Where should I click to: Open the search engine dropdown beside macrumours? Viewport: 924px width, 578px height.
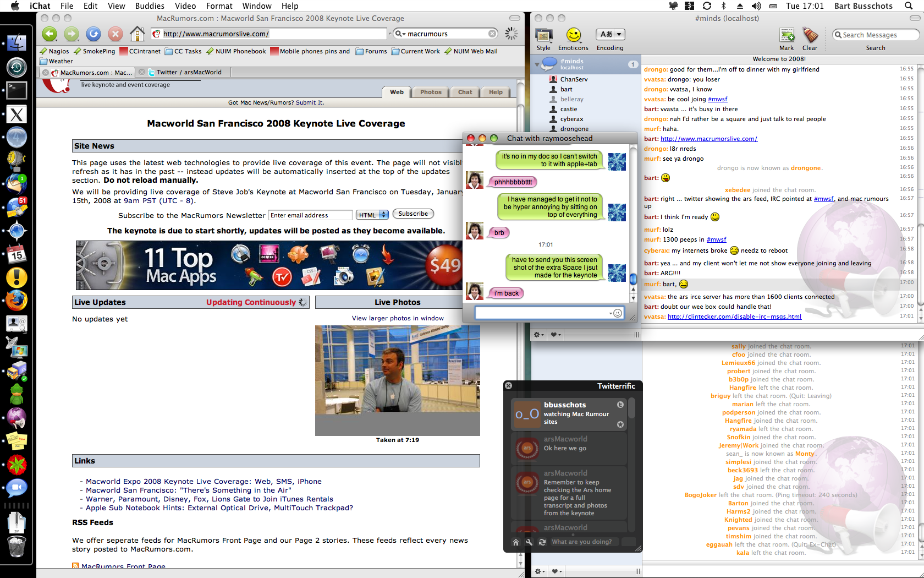tap(400, 34)
